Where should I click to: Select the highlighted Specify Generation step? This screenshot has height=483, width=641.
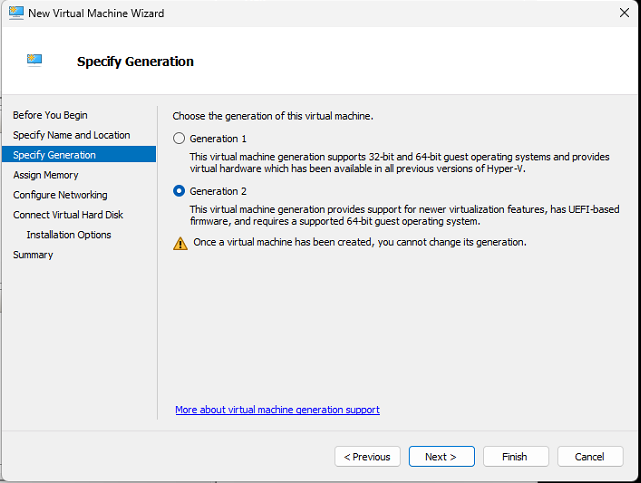tap(79, 154)
